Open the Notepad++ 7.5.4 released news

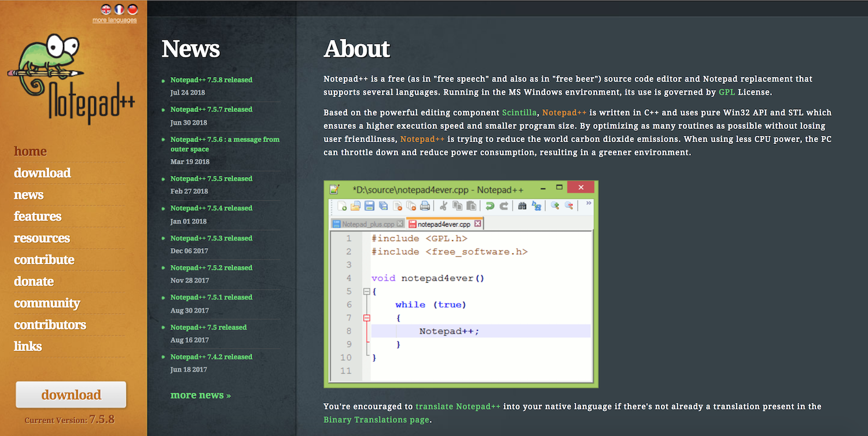pyautogui.click(x=211, y=208)
